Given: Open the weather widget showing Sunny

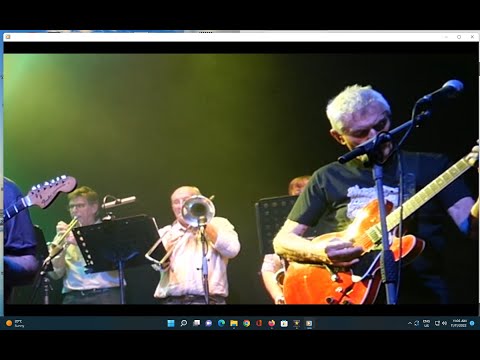Looking at the screenshot, I should [15, 323].
